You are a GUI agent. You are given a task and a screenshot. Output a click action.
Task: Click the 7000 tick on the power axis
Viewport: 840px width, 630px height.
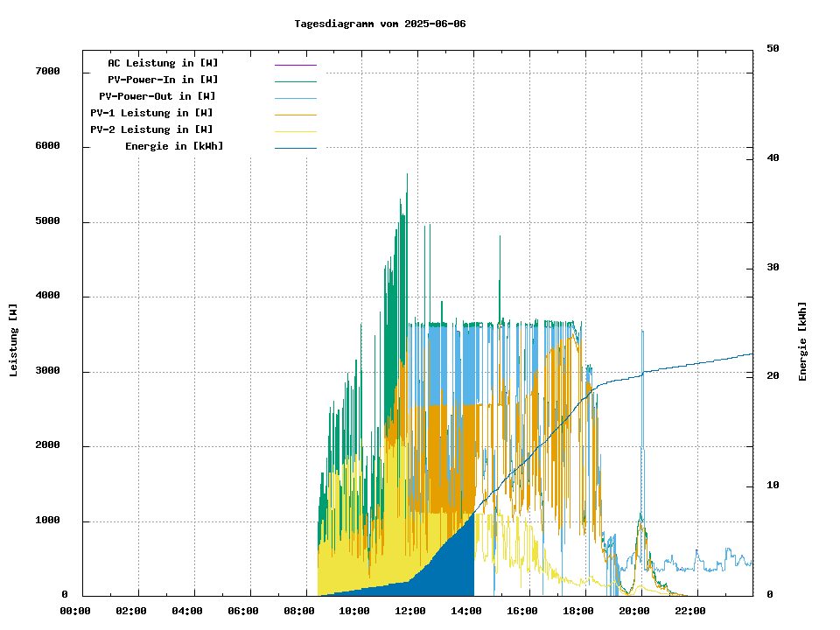(x=47, y=71)
